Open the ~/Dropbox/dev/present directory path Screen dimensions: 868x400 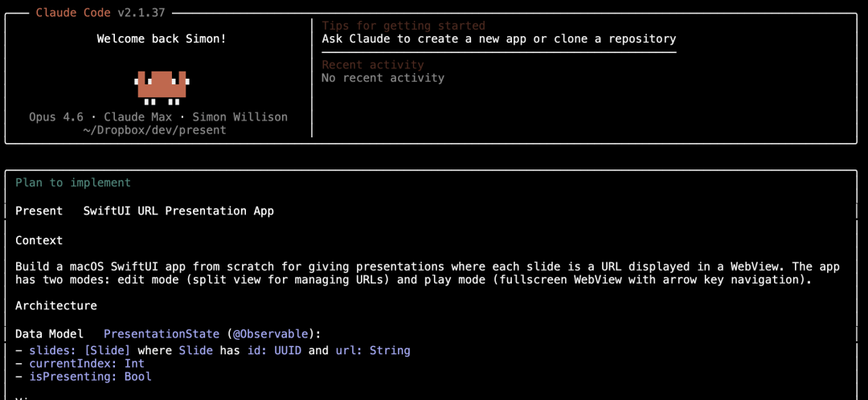(154, 130)
